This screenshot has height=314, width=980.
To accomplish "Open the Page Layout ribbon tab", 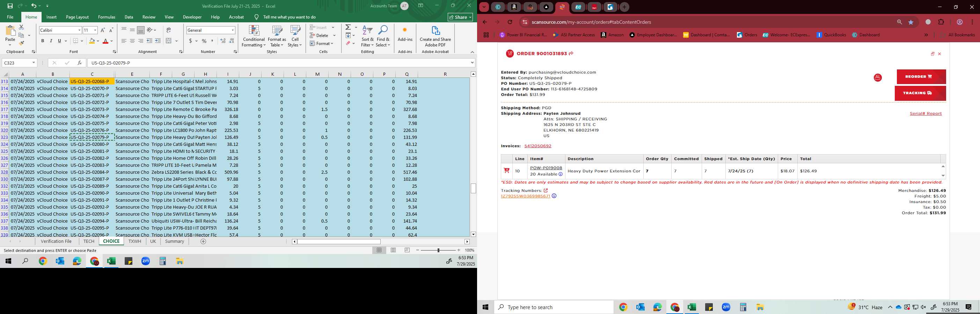I will click(77, 17).
